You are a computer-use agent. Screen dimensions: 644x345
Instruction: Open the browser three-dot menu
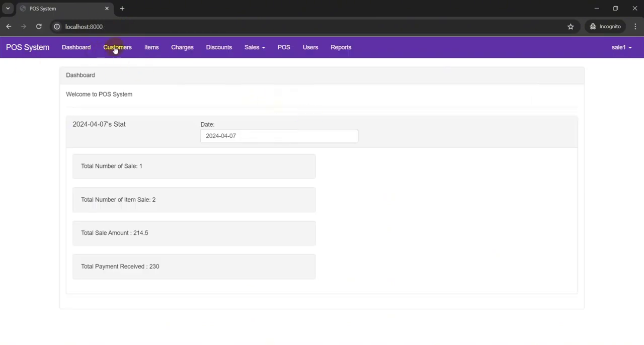coord(635,27)
